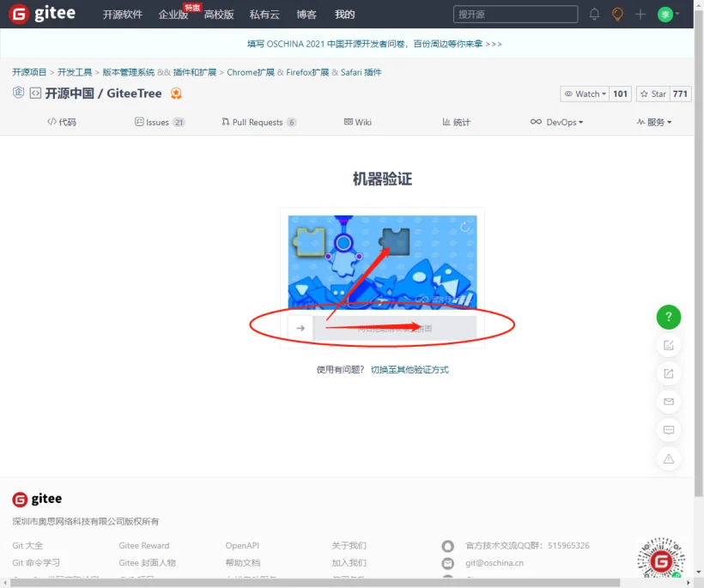This screenshot has height=588, width=704.
Task: Open the Gitee logo home link
Action: (x=42, y=14)
